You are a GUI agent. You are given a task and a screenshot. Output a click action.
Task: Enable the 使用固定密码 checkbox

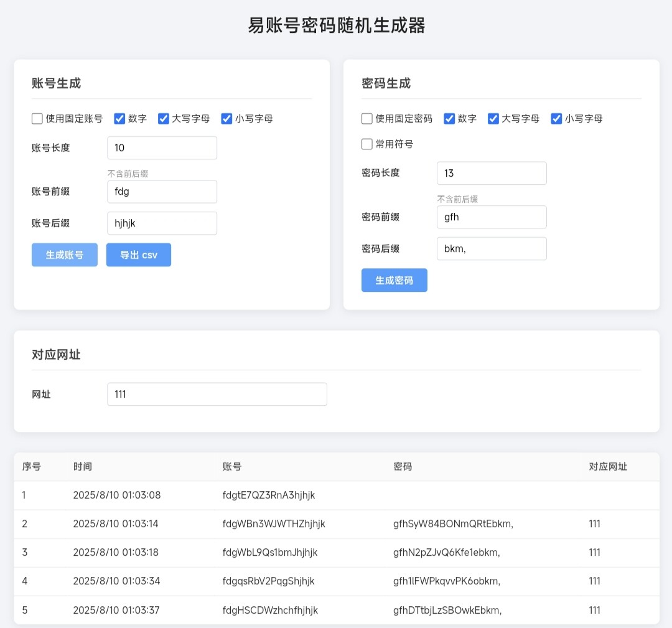click(x=367, y=118)
